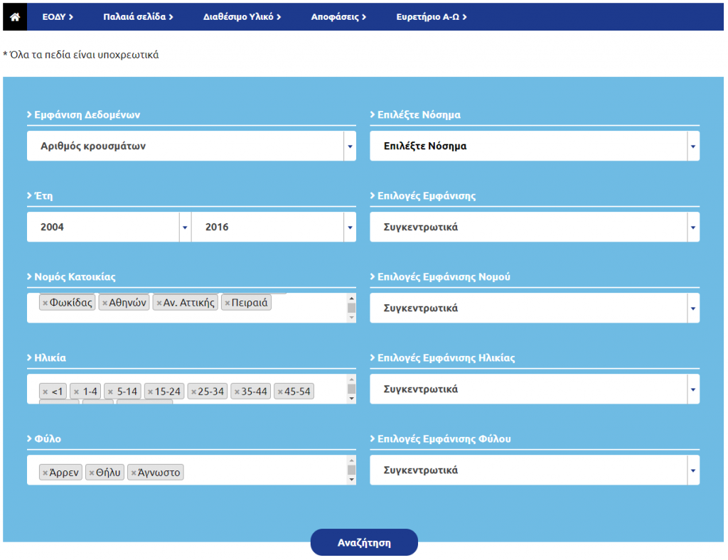Remove the 15-24 age tag x icon
The height and width of the screenshot is (560, 728).
(x=150, y=392)
